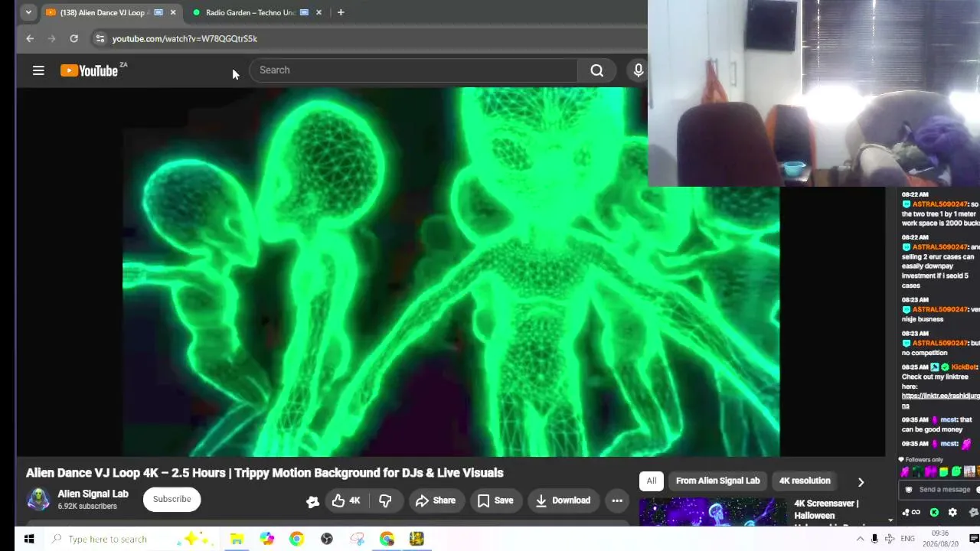
Task: Open the 4K Screensaver Halloween video thumbnail
Action: click(713, 513)
